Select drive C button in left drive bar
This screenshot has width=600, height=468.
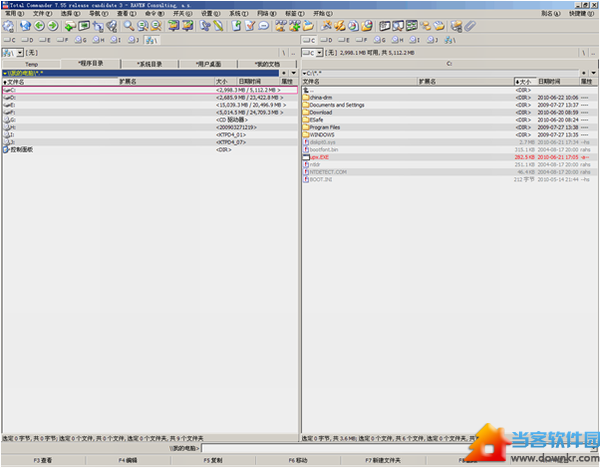(9, 41)
